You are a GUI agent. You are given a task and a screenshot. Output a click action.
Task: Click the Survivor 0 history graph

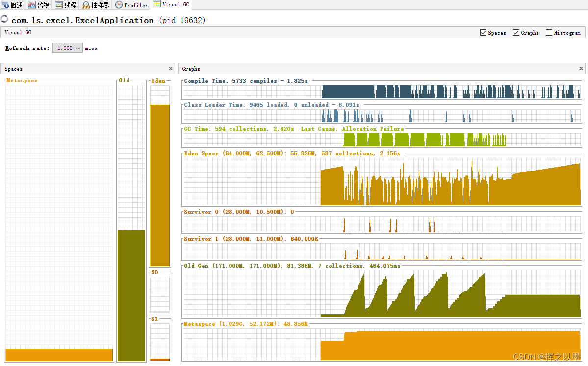(382, 224)
